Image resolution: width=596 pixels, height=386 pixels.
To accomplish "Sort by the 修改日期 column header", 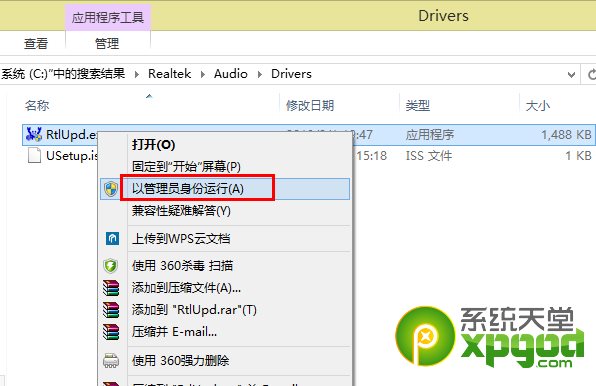I will coord(310,105).
